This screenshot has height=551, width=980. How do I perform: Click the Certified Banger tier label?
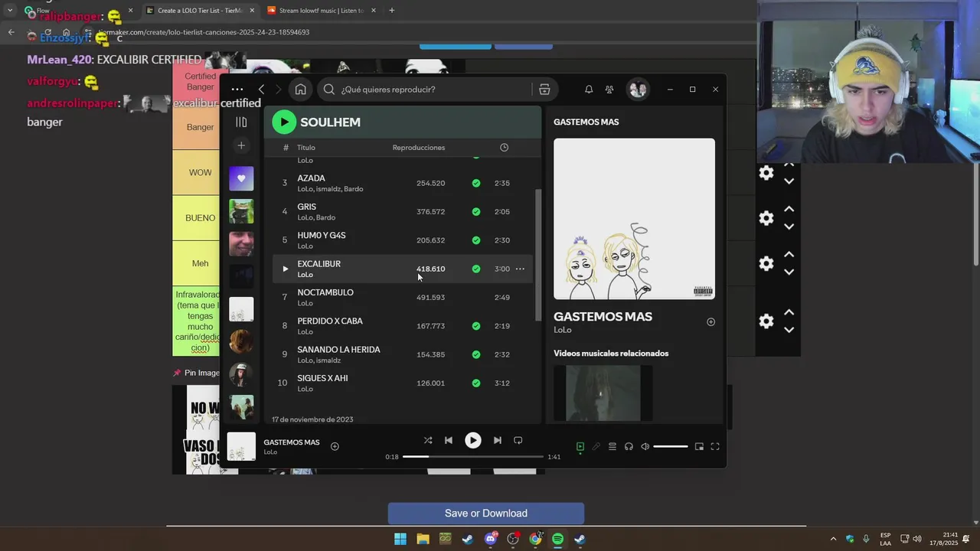tap(200, 82)
